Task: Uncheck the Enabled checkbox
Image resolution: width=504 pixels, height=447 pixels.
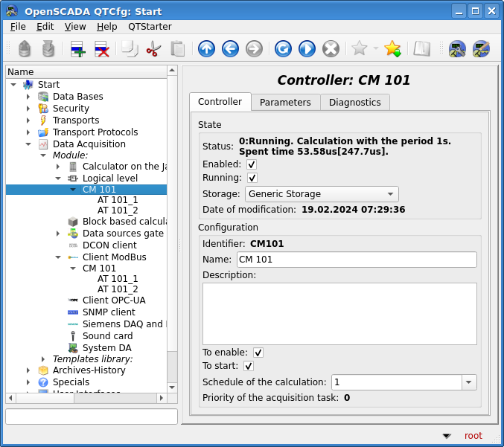Action: pos(252,164)
